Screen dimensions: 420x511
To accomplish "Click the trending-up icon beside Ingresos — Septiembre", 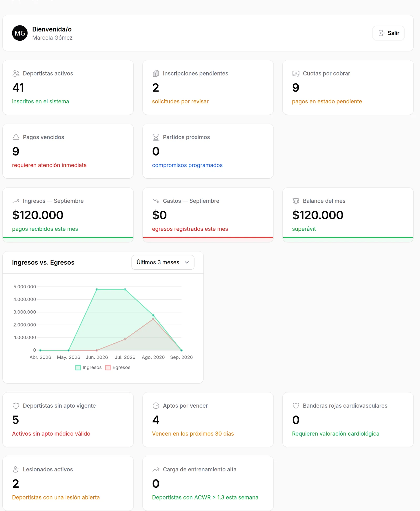I will point(16,201).
